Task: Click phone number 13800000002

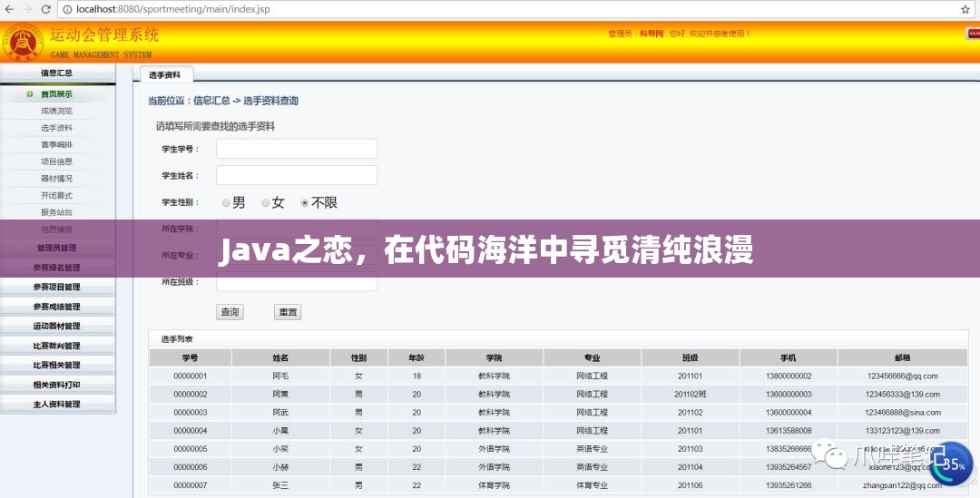Action: 789,376
